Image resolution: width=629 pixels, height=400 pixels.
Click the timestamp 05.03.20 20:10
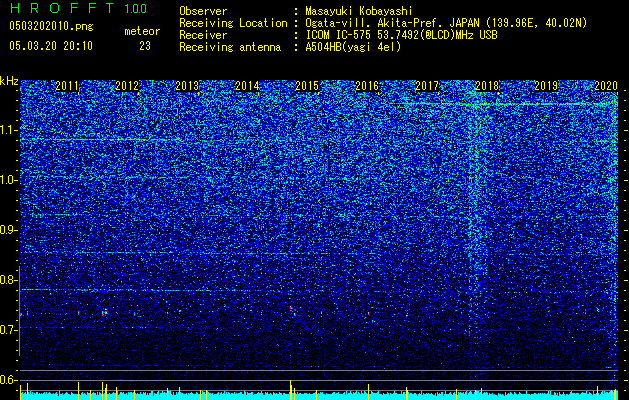pyautogui.click(x=51, y=46)
